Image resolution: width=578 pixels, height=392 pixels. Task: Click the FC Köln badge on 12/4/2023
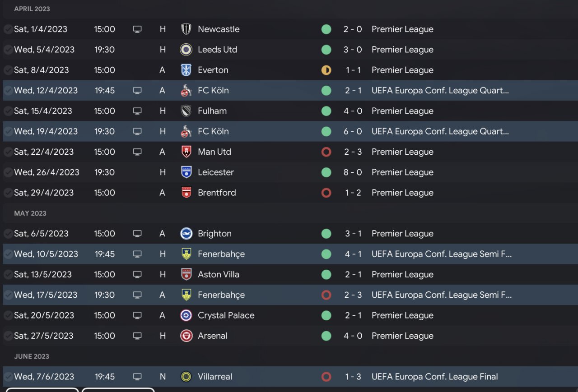click(x=186, y=91)
